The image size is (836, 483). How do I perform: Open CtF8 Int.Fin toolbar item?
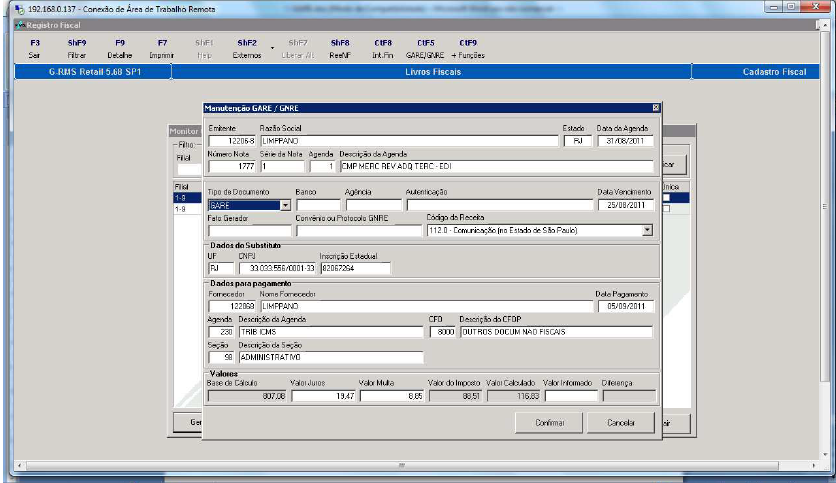click(383, 49)
